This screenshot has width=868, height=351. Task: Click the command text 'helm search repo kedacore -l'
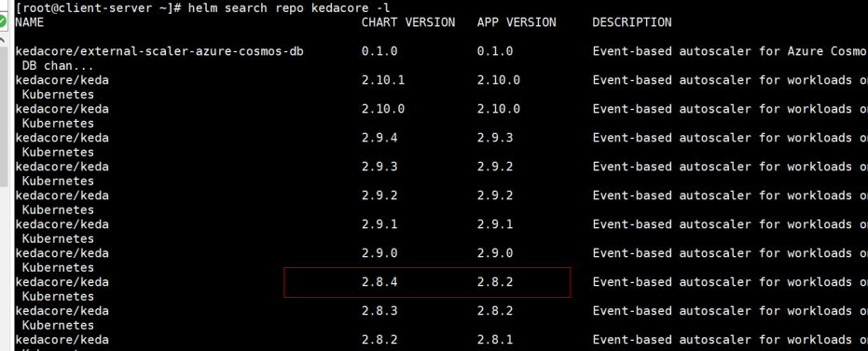pyautogui.click(x=290, y=8)
